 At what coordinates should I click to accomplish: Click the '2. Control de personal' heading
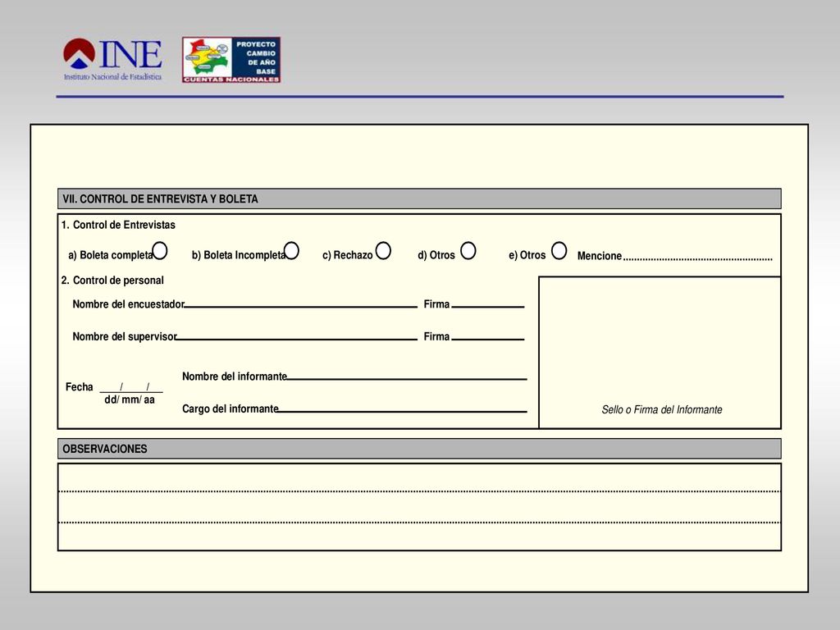pos(112,281)
